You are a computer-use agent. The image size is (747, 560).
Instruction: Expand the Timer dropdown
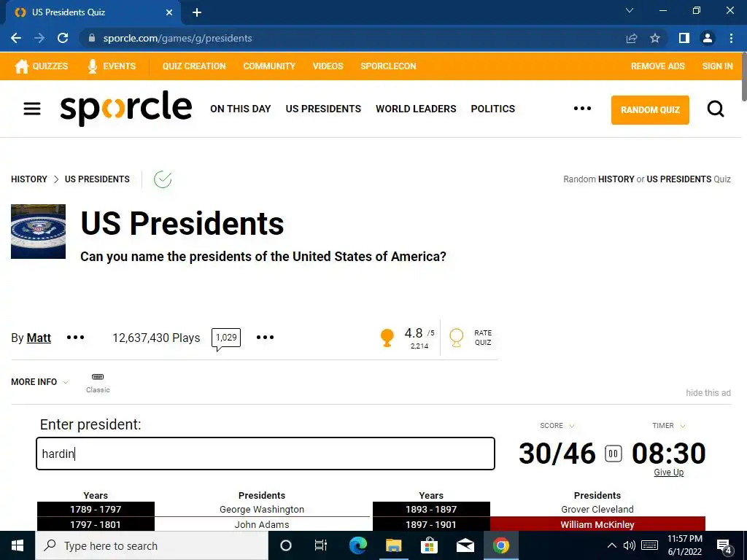[668, 426]
